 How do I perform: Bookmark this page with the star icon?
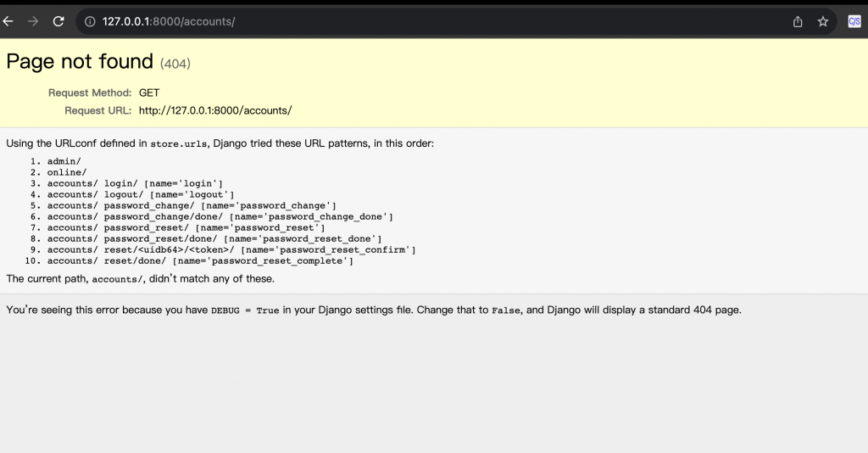coord(822,22)
